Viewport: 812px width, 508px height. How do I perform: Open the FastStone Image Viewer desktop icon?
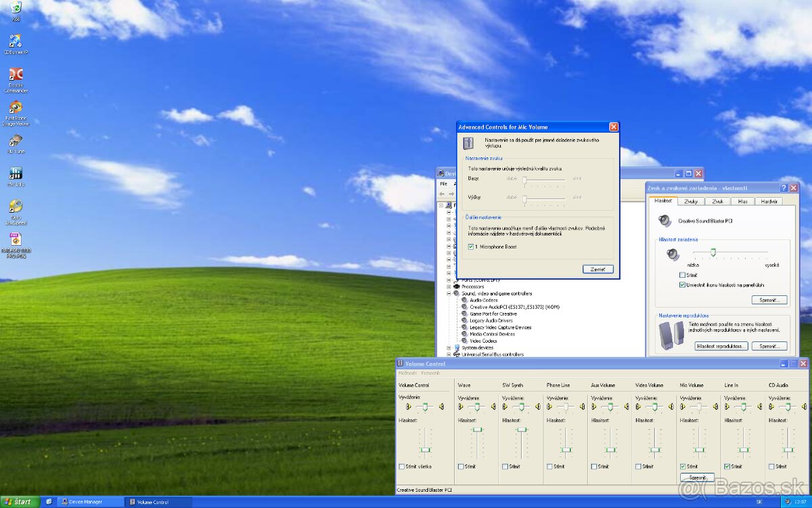point(16,108)
